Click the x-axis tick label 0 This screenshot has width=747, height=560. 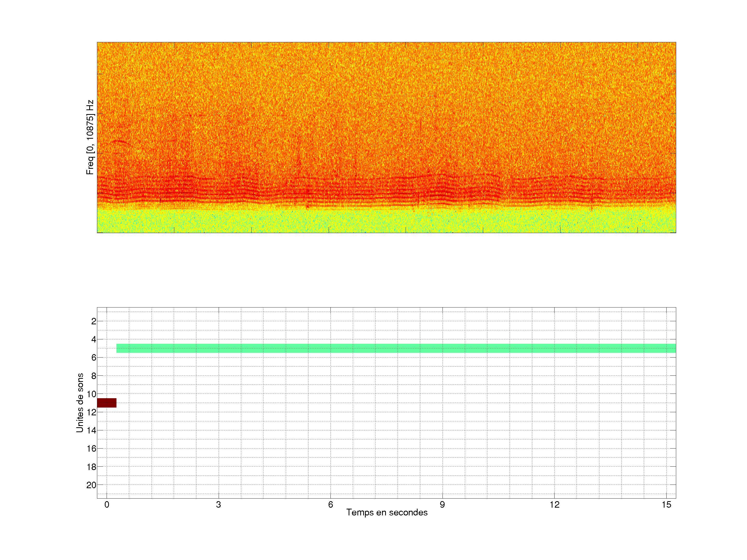(107, 505)
